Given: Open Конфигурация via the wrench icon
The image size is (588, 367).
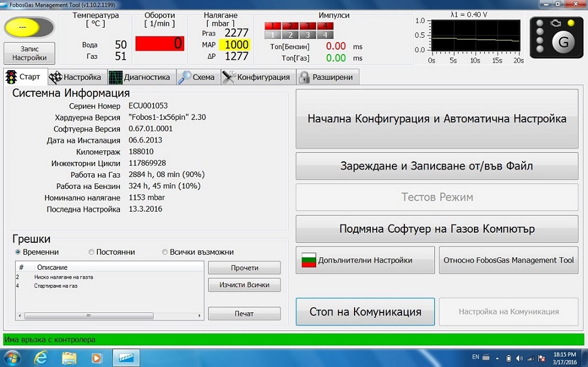Looking at the screenshot, I should [229, 77].
